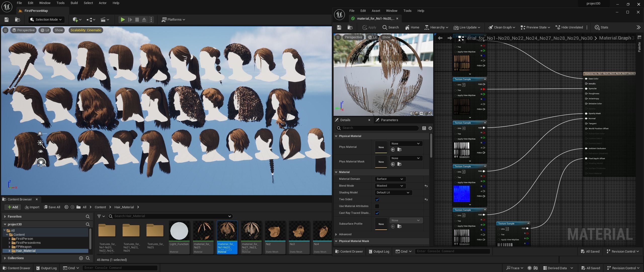
Task: Open the Preview State dropdown
Action: 535,27
